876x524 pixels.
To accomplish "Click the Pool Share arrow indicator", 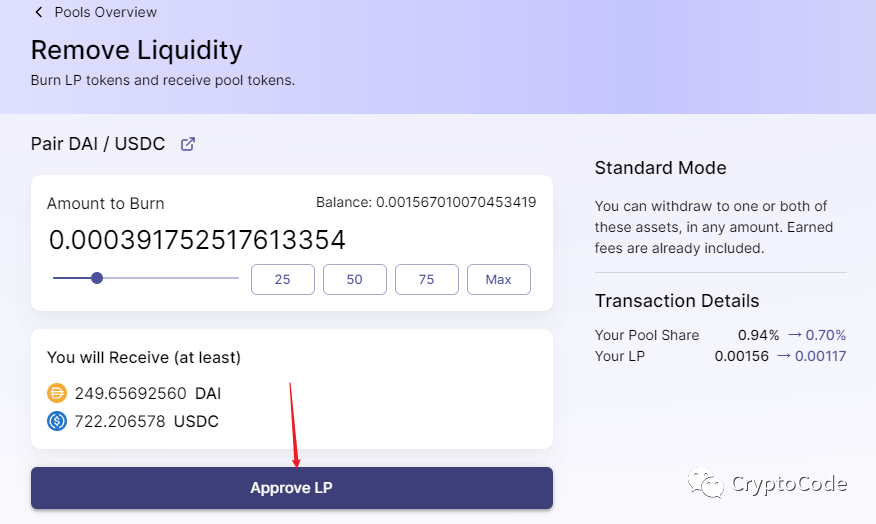I will 794,335.
